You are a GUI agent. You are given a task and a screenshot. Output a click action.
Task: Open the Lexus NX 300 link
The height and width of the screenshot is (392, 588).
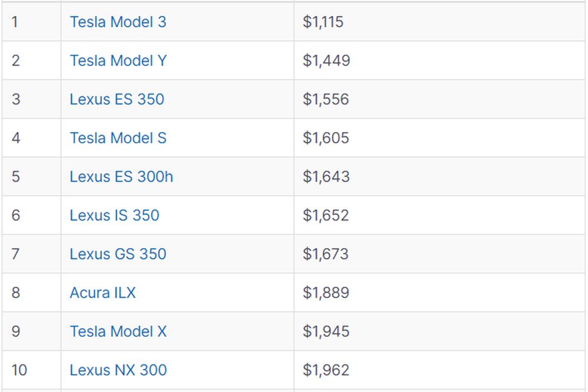(x=118, y=370)
